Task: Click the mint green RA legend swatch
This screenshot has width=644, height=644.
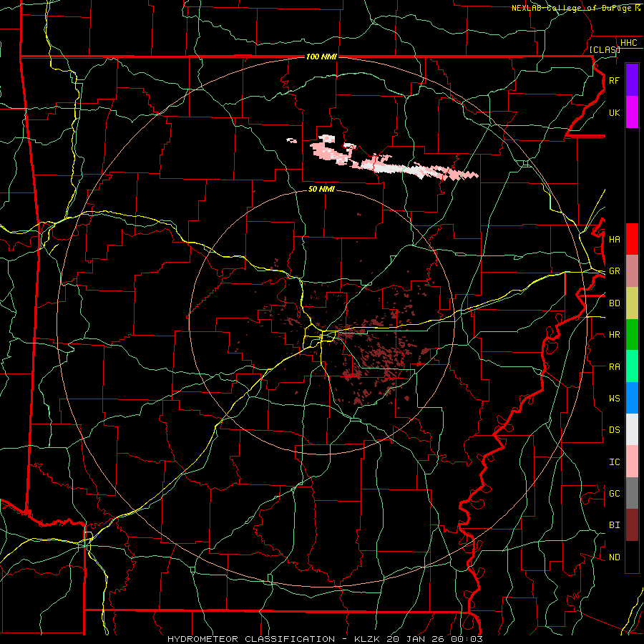Action: [x=632, y=366]
